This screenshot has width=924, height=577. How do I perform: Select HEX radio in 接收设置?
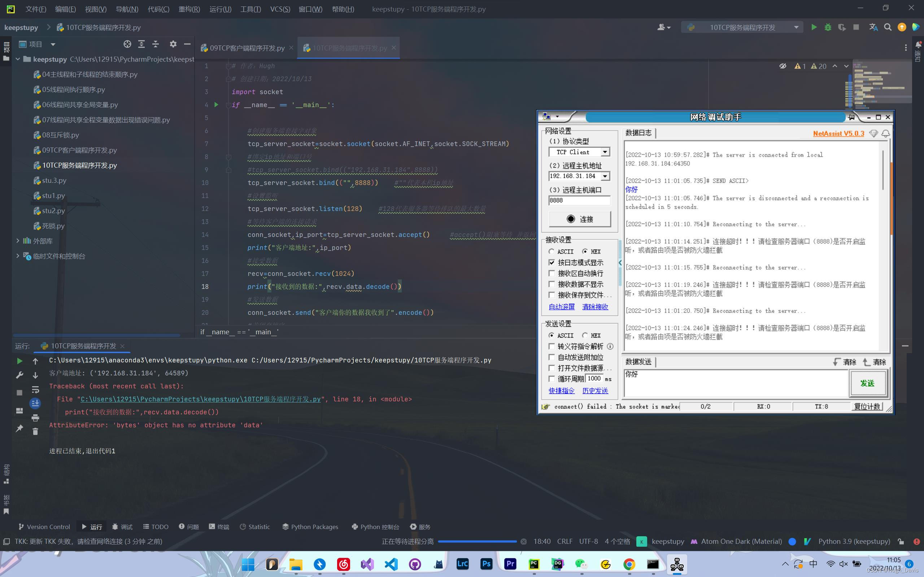point(586,251)
